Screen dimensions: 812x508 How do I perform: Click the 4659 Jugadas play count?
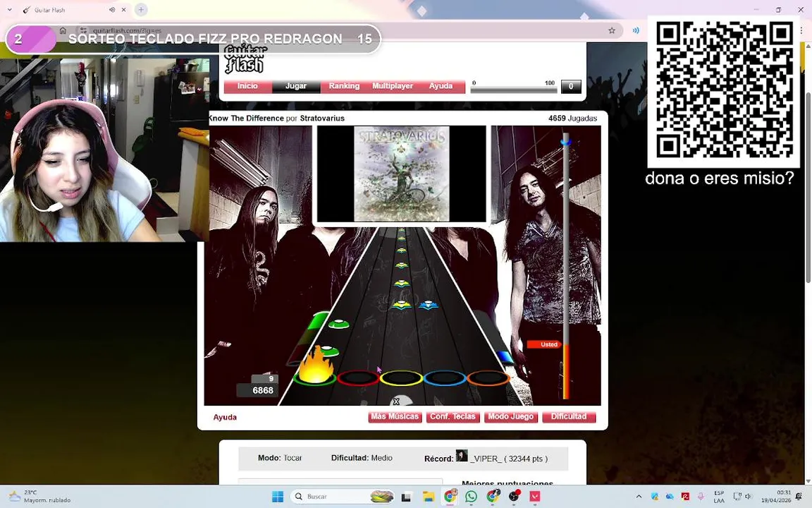(x=572, y=119)
